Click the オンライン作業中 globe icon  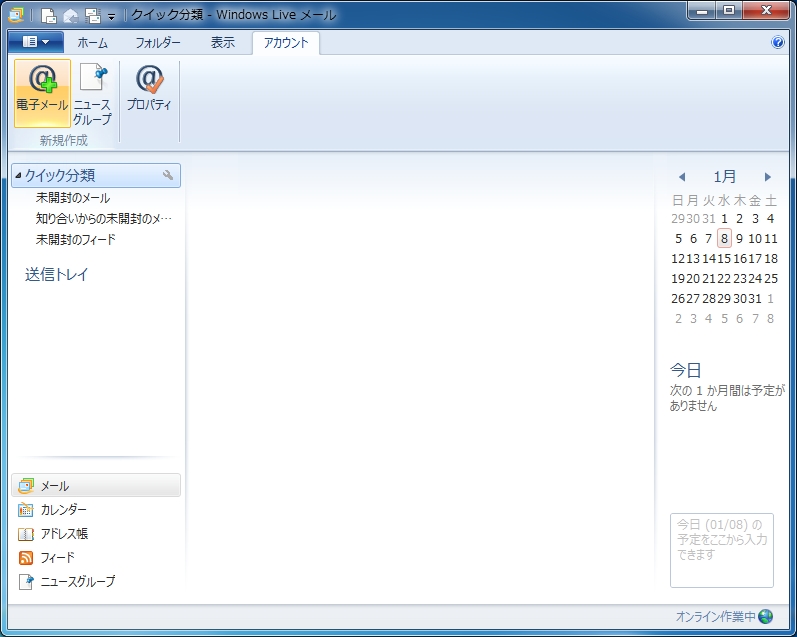tap(766, 617)
